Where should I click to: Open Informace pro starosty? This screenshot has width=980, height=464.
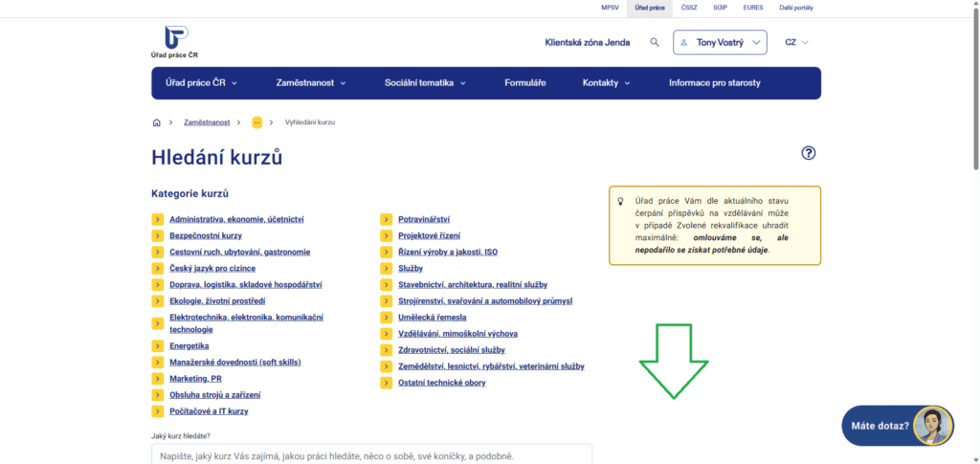tap(714, 83)
